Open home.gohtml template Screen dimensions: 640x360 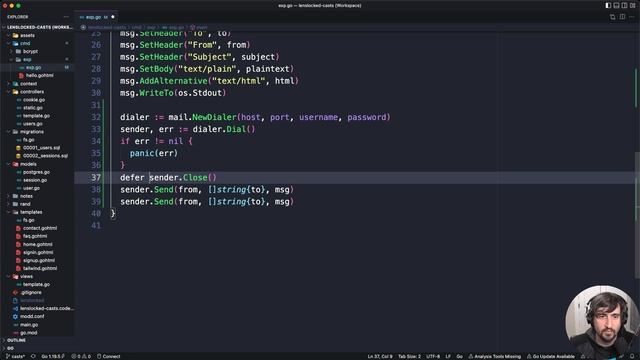click(37, 244)
